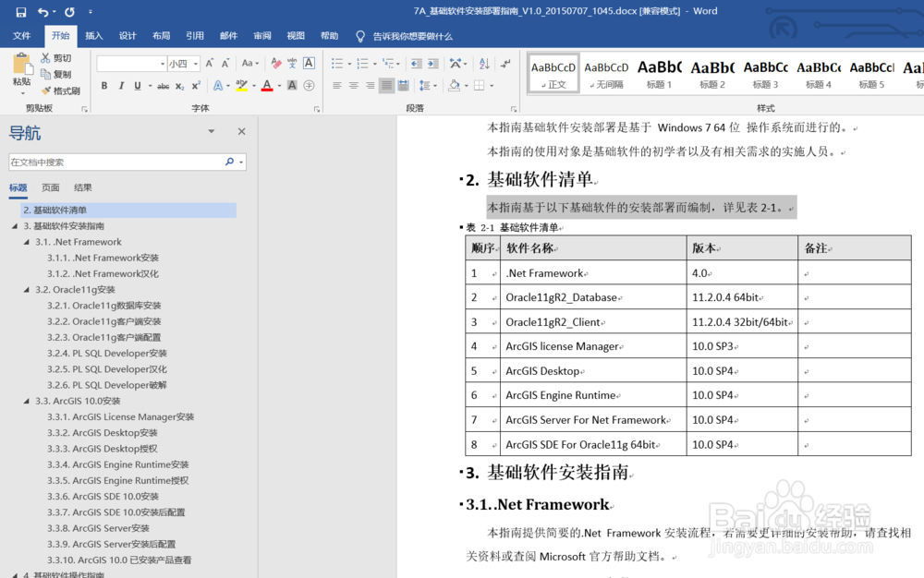The image size is (924, 578).
Task: Switch to the 设计 ribbon tab
Action: pyautogui.click(x=128, y=36)
